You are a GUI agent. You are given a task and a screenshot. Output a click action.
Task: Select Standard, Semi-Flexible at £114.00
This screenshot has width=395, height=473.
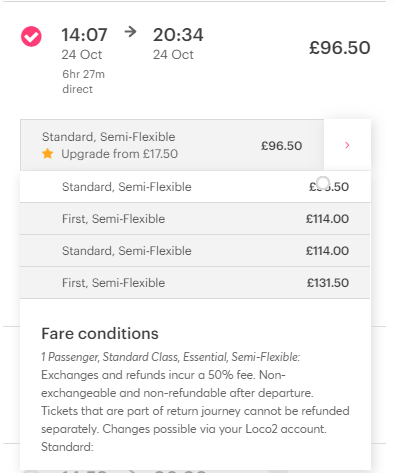point(195,251)
